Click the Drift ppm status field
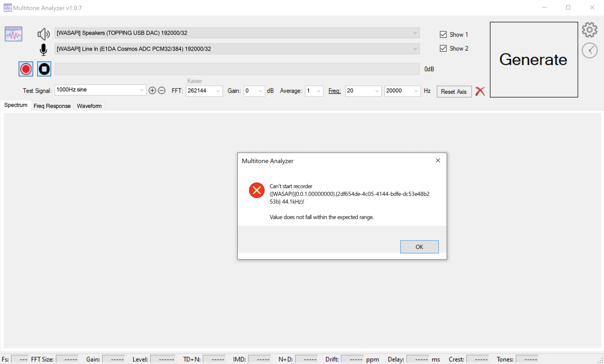The height and width of the screenshot is (364, 604). click(x=353, y=359)
